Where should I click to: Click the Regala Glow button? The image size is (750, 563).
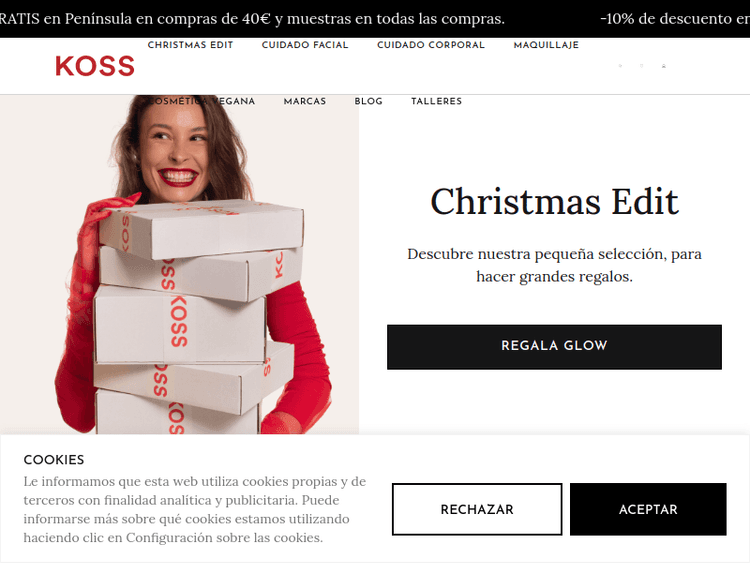click(x=554, y=347)
